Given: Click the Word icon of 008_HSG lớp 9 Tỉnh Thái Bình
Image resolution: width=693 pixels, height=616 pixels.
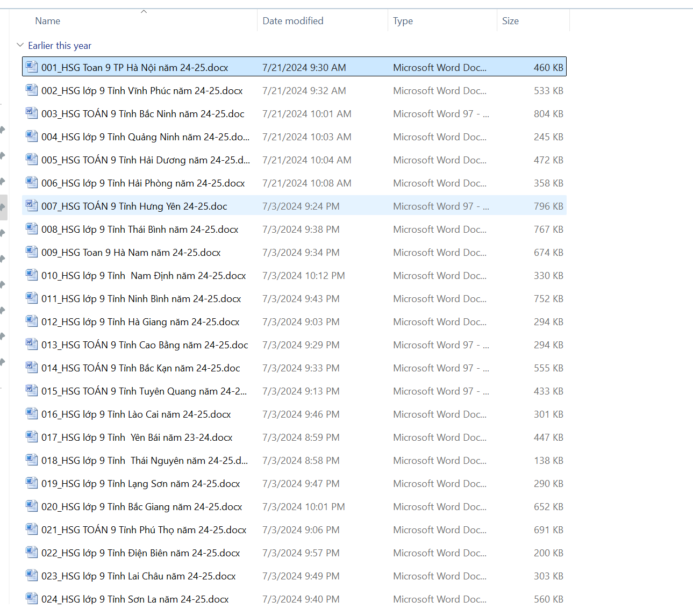Looking at the screenshot, I should click(x=32, y=228).
